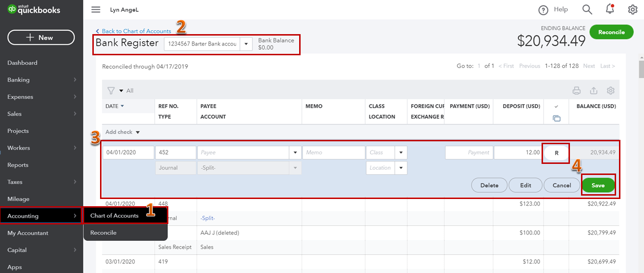
Task: Click the Memo input field
Action: click(333, 152)
